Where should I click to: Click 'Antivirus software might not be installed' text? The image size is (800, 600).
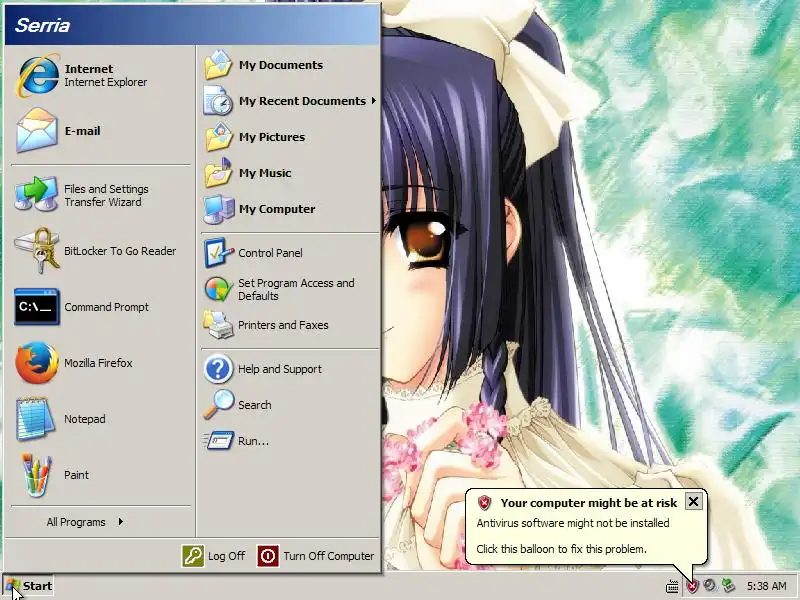(x=572, y=523)
